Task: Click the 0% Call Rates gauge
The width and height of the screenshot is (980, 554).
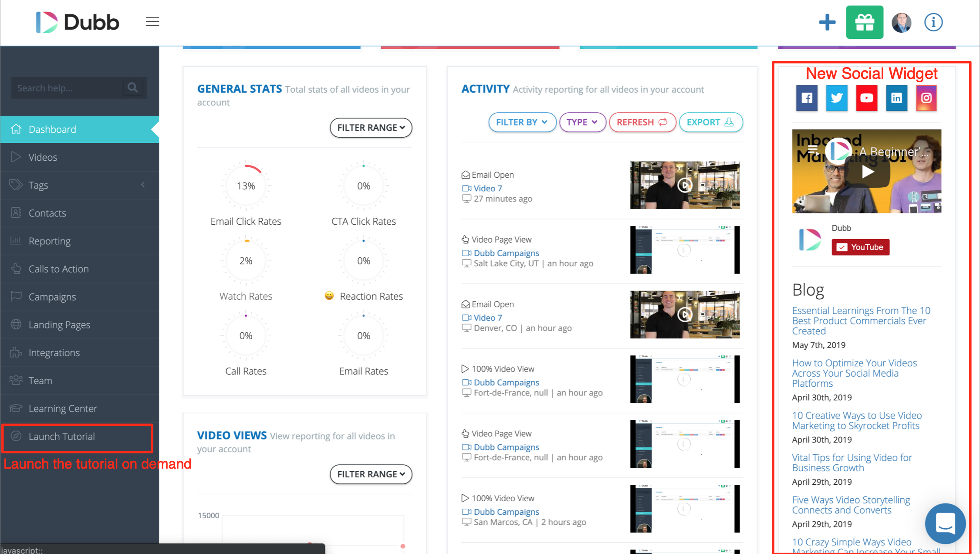Action: tap(246, 335)
